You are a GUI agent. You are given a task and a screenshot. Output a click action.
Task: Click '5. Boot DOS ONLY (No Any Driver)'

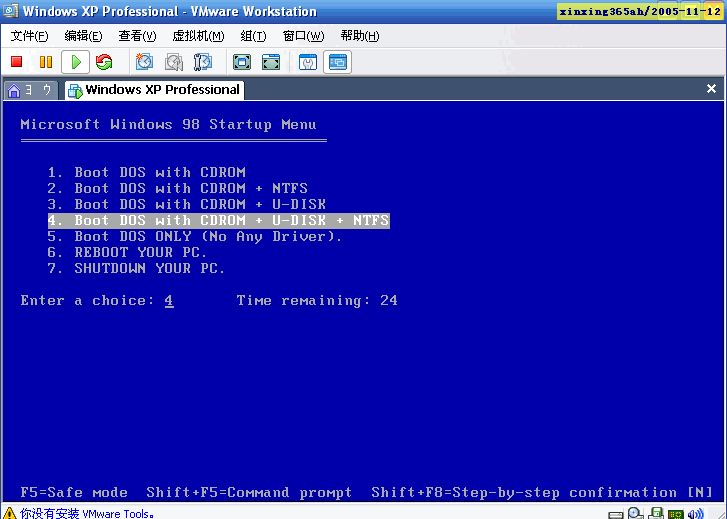[195, 237]
